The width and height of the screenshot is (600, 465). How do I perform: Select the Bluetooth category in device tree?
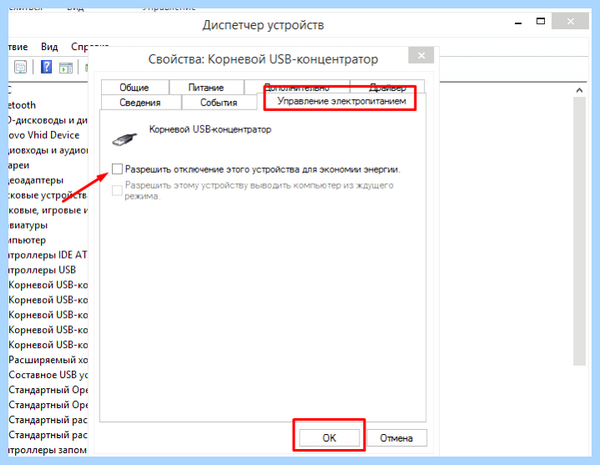point(22,105)
